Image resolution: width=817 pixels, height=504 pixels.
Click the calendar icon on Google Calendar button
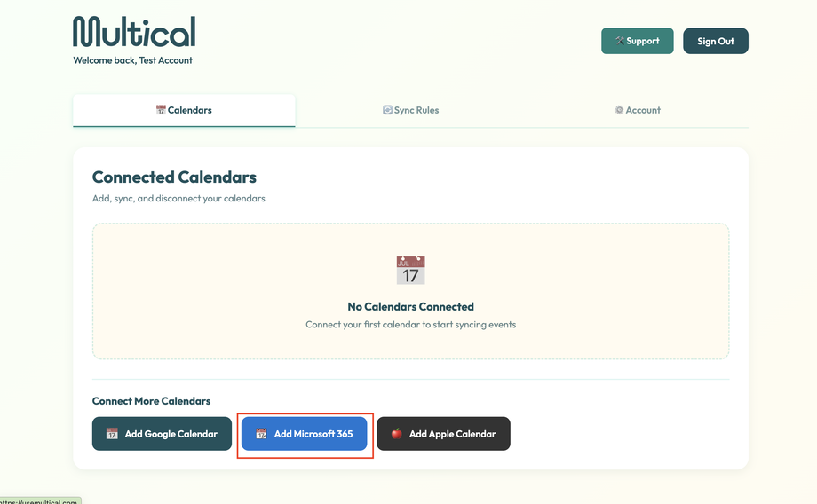(112, 434)
